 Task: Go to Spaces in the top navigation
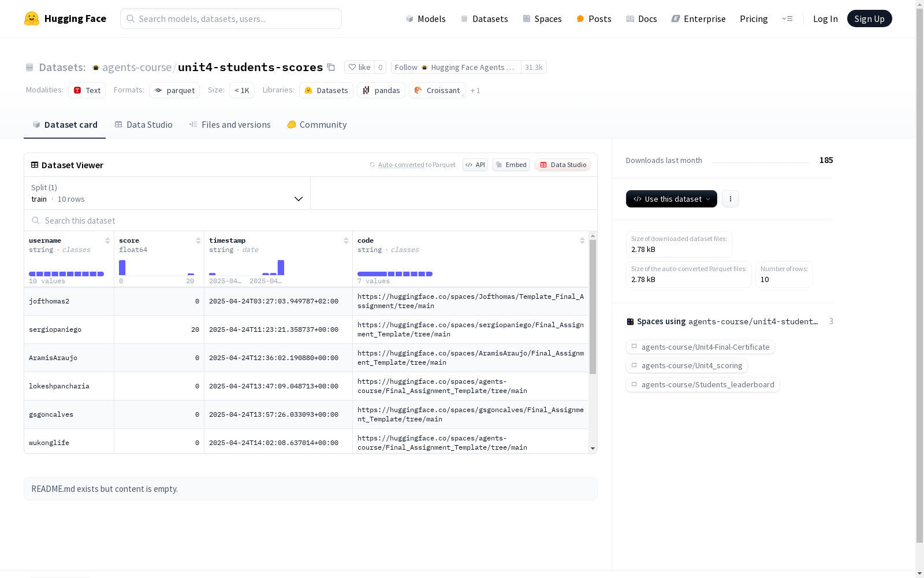pos(542,18)
